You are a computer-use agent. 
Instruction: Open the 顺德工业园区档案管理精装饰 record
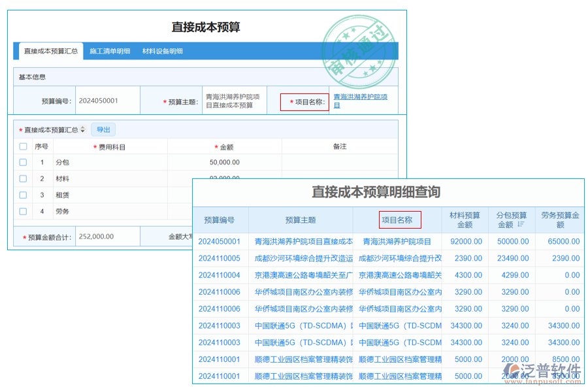pos(301,359)
